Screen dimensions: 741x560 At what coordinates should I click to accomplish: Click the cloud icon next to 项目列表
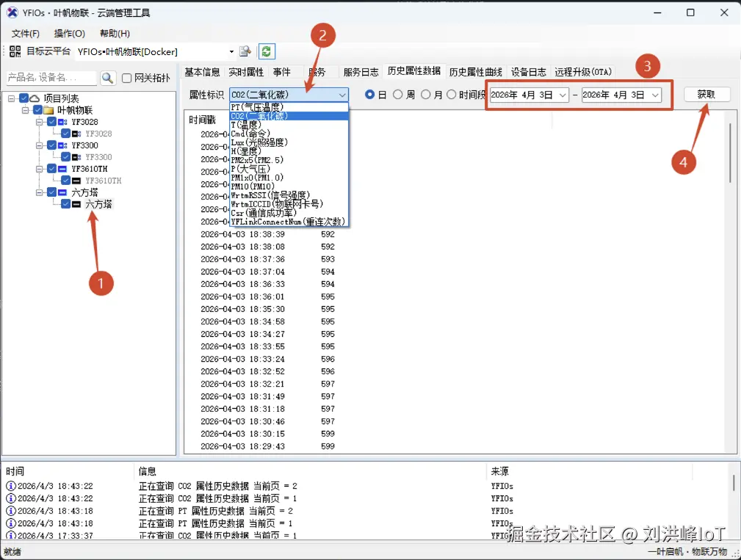(35, 98)
